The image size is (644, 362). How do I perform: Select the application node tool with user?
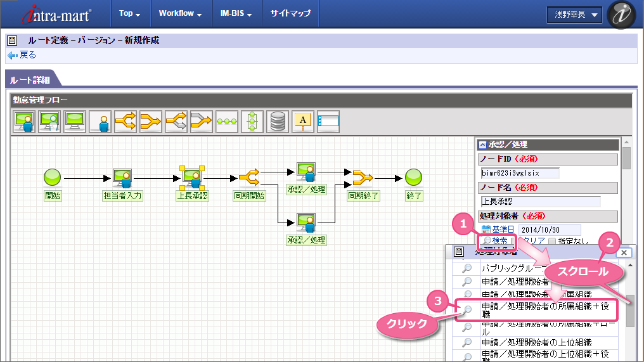pos(24,122)
